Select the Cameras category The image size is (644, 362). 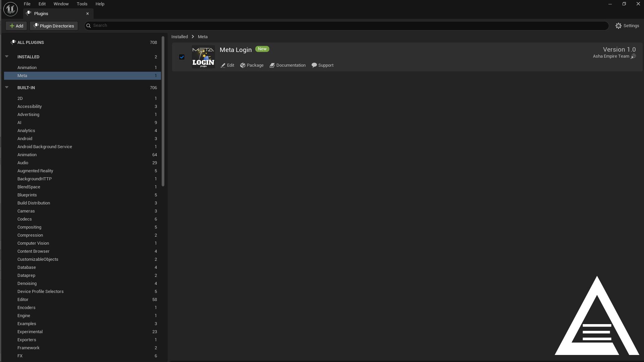(83, 211)
